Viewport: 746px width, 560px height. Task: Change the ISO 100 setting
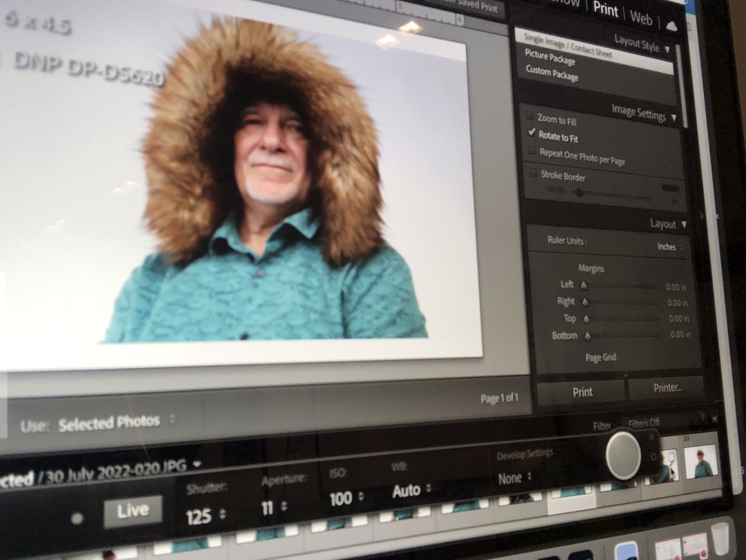pyautogui.click(x=346, y=498)
